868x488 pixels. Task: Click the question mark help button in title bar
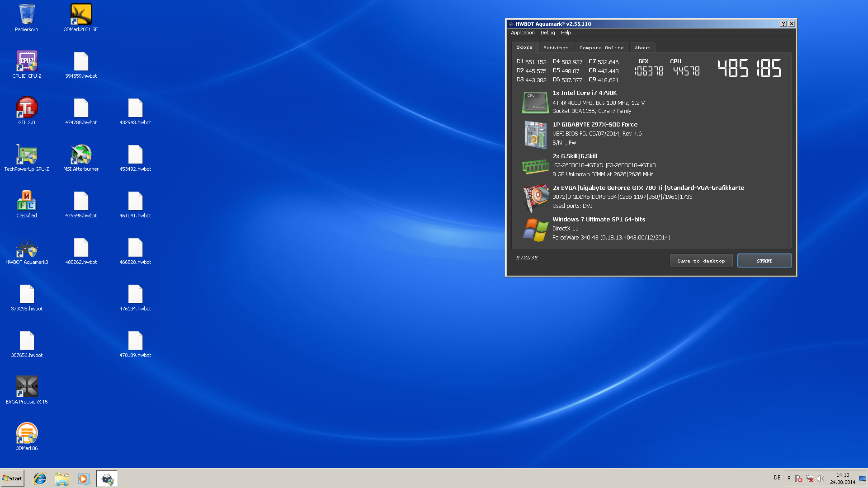pos(783,24)
